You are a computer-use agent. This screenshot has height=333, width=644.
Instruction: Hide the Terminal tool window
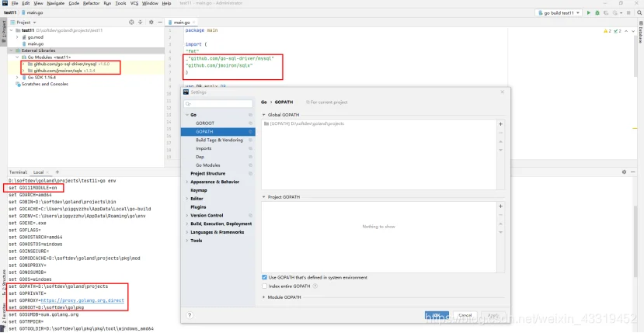pos(634,172)
